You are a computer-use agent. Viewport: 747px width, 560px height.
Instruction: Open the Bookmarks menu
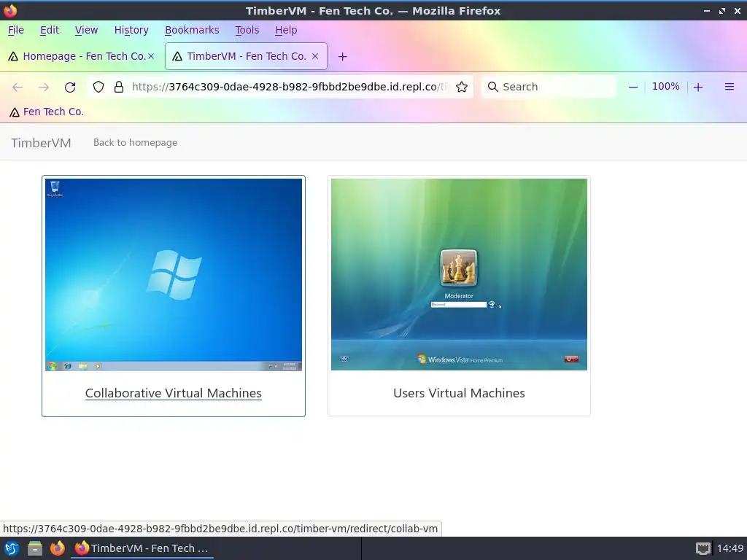[192, 30]
